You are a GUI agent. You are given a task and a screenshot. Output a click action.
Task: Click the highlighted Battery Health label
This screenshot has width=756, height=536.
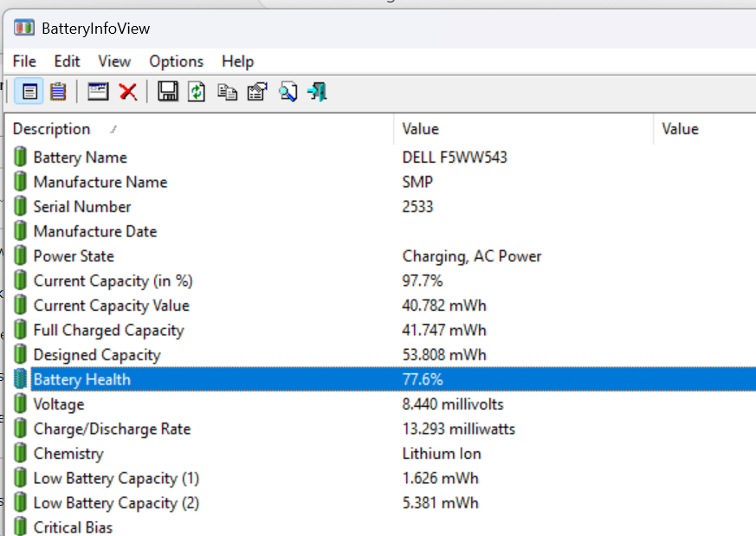pos(82,379)
